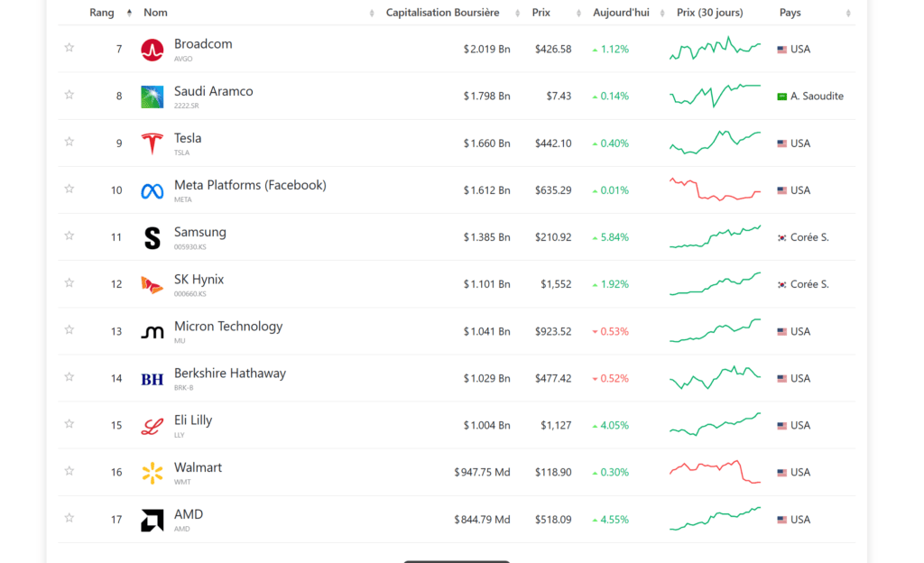Click the Capitalisation Boursière header label
924x563 pixels.
[442, 13]
